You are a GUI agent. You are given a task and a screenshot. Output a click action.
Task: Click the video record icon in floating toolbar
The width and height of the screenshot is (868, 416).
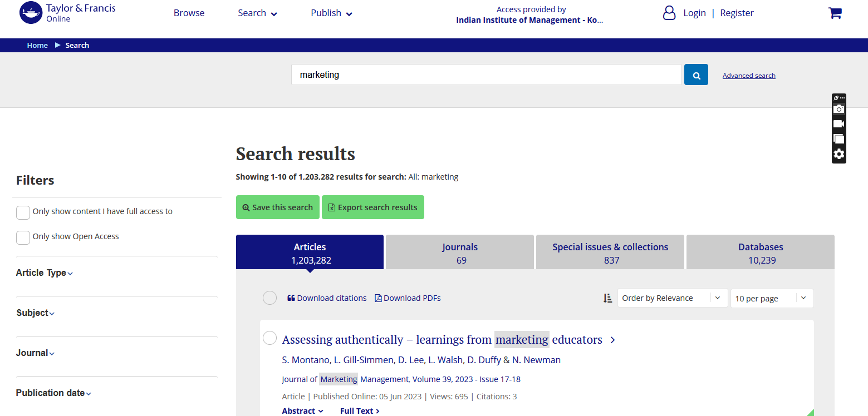[x=838, y=123]
